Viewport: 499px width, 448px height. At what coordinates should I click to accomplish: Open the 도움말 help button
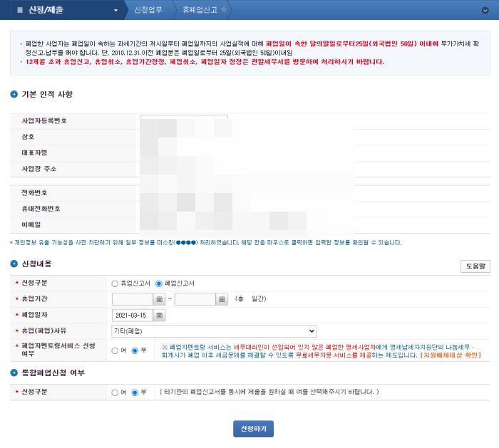pyautogui.click(x=475, y=266)
